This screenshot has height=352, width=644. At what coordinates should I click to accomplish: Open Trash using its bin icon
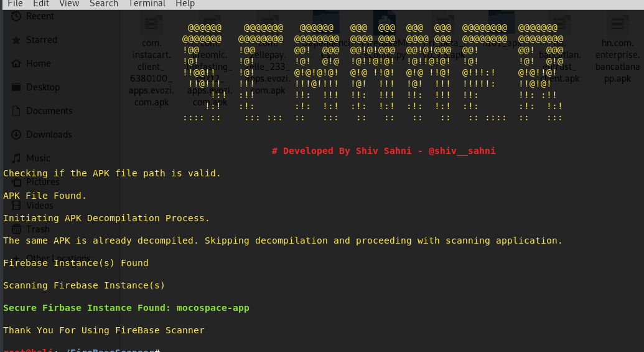coord(16,229)
